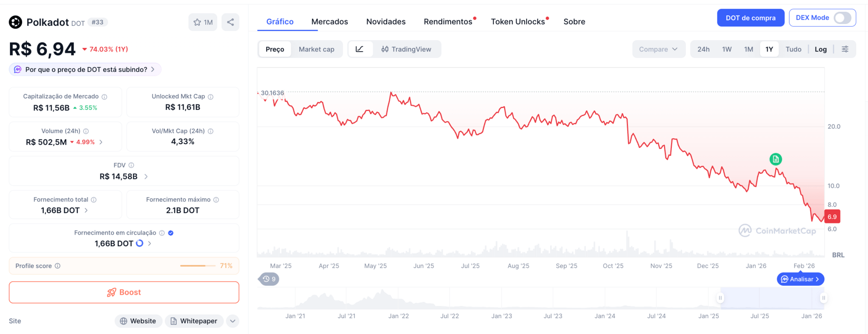This screenshot has height=334, width=868.
Task: Set chart range to 24h
Action: pyautogui.click(x=703, y=49)
